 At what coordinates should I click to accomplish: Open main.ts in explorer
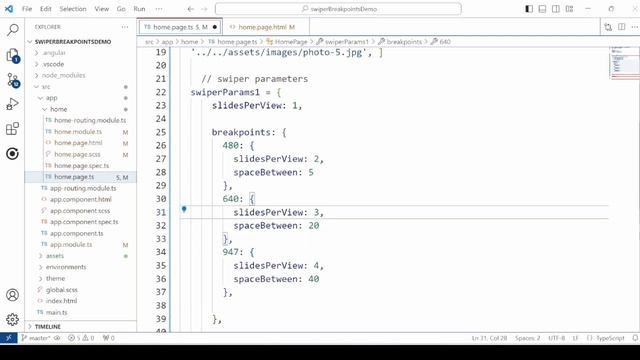tap(56, 312)
